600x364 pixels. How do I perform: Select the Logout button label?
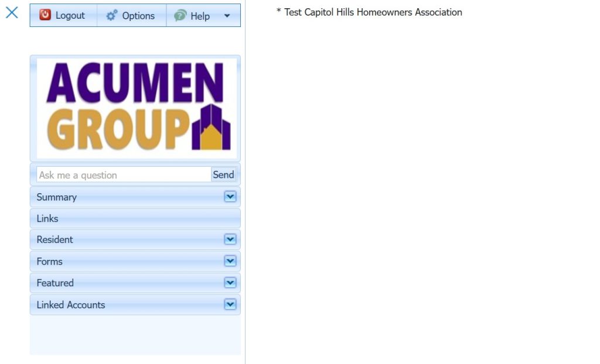(x=70, y=15)
